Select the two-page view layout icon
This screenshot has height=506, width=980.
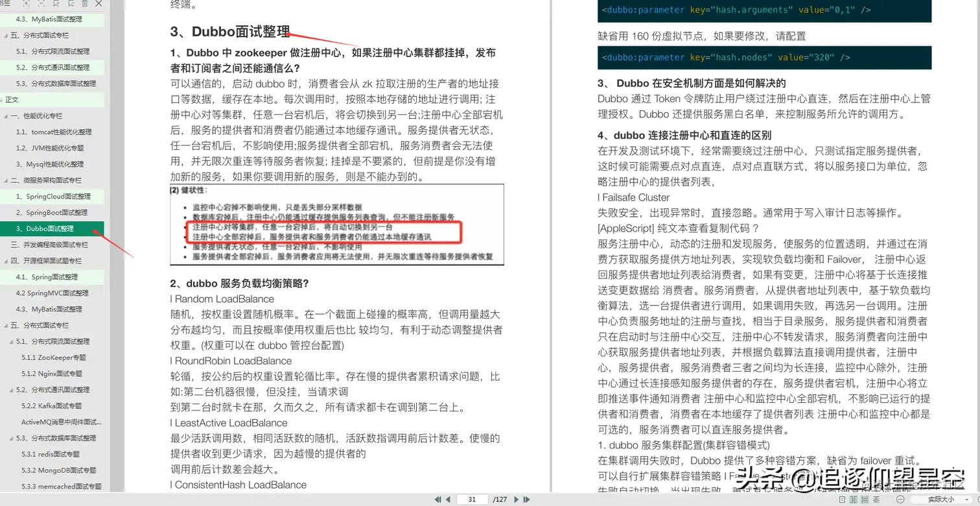coord(854,500)
